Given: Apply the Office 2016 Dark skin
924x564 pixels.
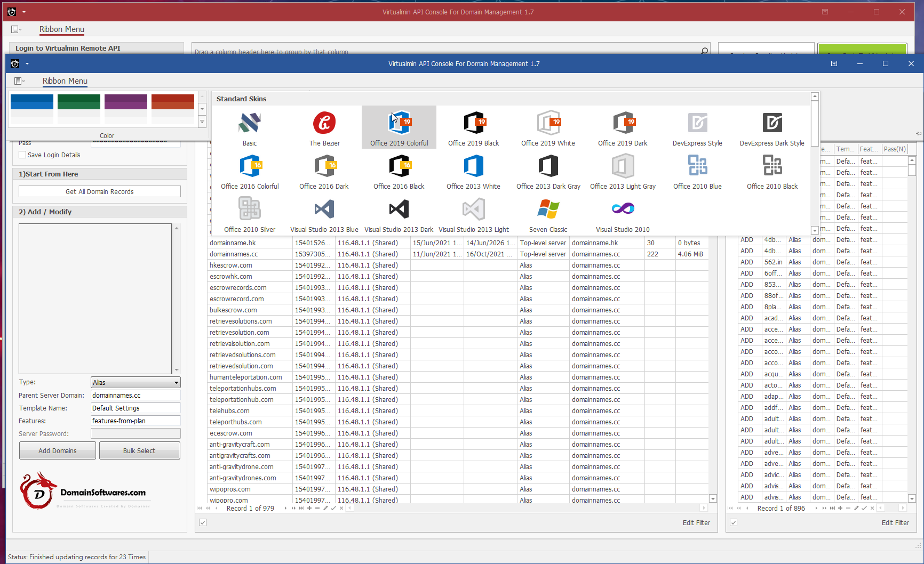Looking at the screenshot, I should pyautogui.click(x=324, y=171).
